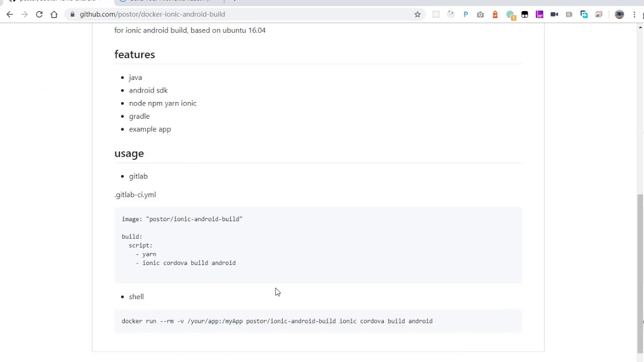This screenshot has height=362, width=644.
Task: Select the 'java' list item
Action: [135, 77]
